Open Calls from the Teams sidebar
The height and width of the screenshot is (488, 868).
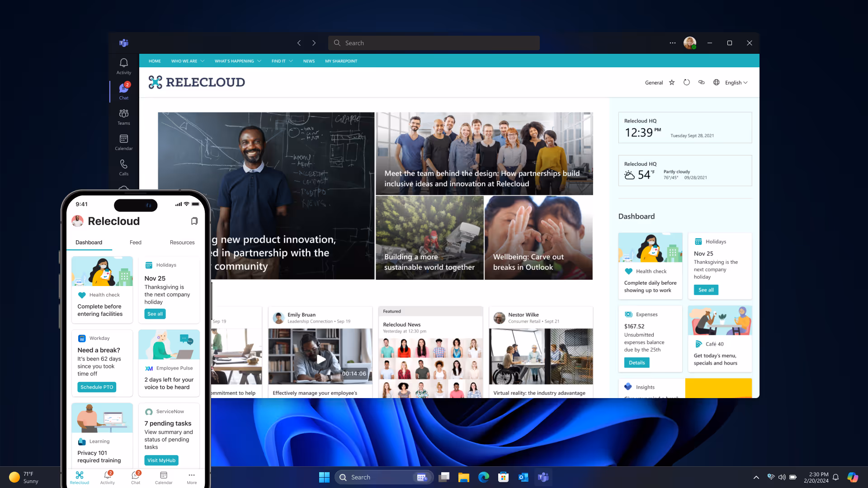coord(123,168)
